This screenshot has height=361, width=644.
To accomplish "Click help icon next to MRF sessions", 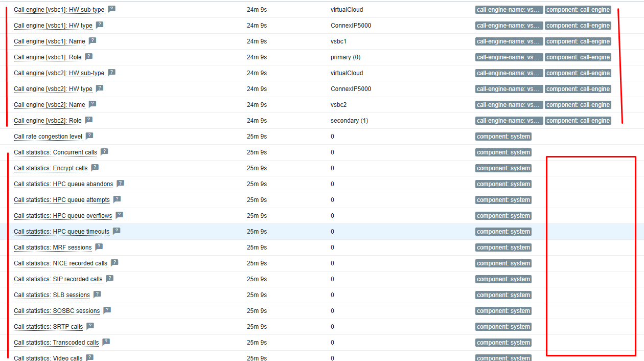I will [x=99, y=247].
